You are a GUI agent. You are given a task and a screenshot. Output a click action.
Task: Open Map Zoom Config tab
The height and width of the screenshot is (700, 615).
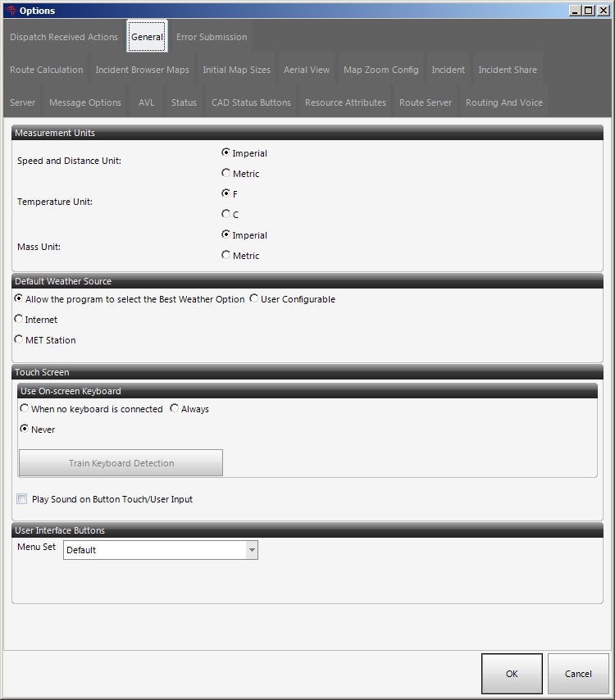tap(381, 70)
